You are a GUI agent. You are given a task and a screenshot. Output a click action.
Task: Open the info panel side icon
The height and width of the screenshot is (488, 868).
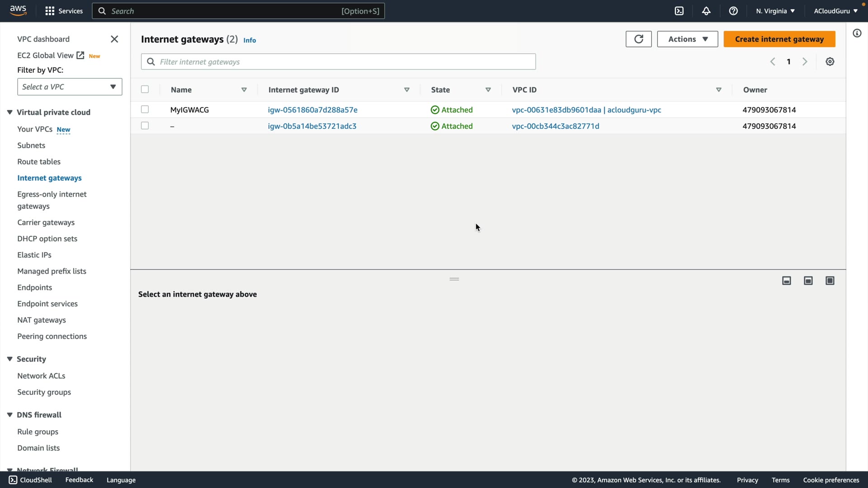(x=857, y=33)
